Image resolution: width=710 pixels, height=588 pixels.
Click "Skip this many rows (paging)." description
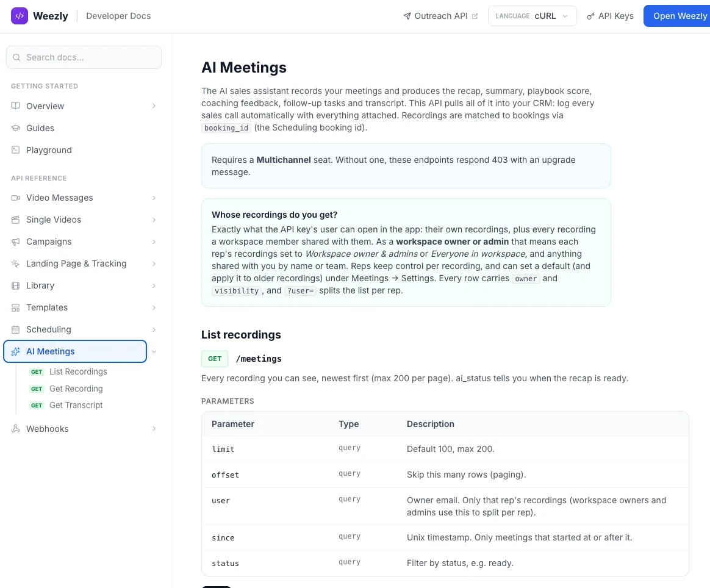click(467, 475)
